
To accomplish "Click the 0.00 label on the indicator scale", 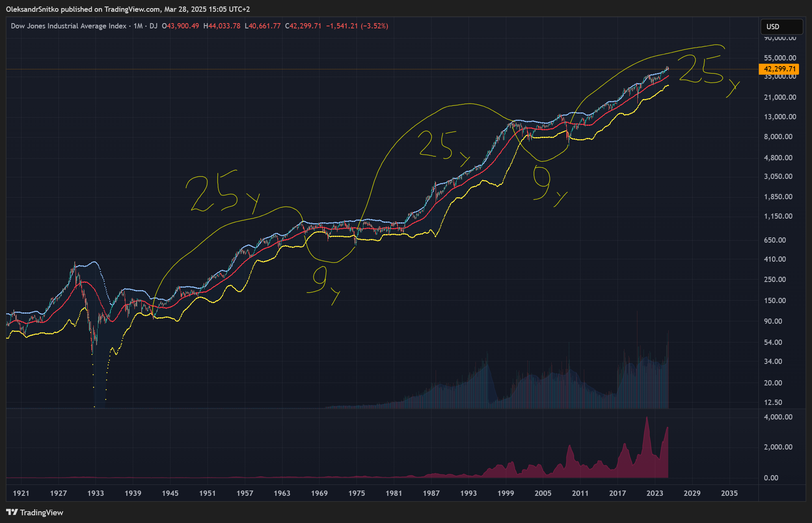I will coord(771,478).
